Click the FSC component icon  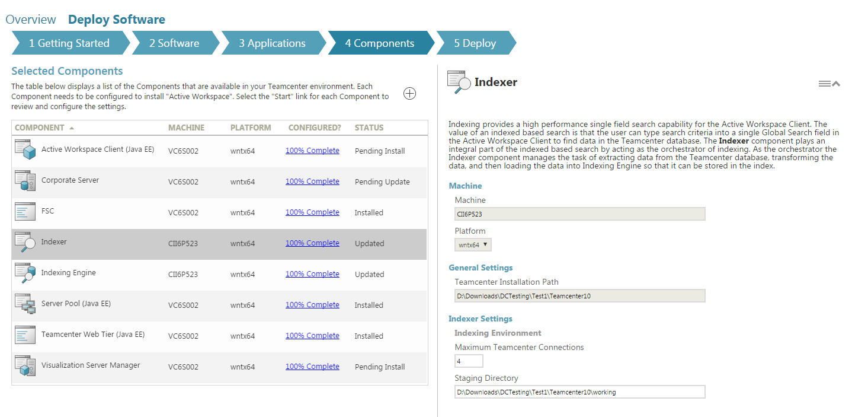[x=25, y=212]
